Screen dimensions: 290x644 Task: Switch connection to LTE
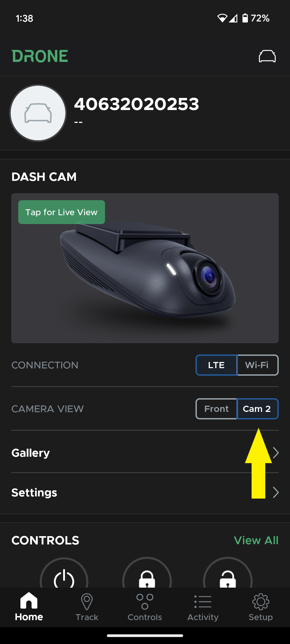[216, 365]
